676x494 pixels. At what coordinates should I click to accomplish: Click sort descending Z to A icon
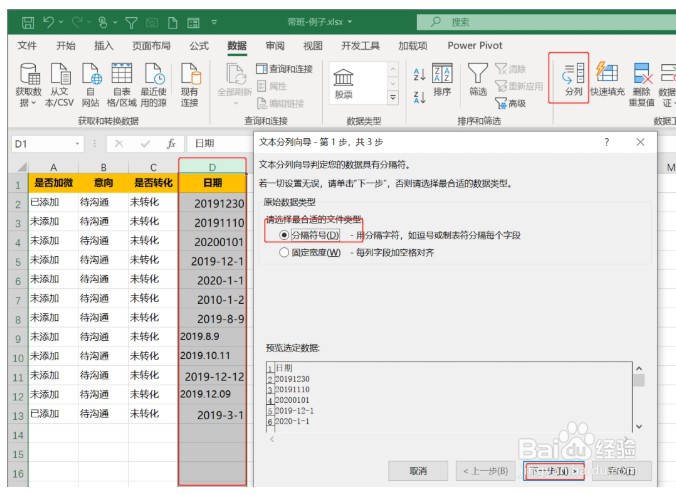pyautogui.click(x=419, y=97)
